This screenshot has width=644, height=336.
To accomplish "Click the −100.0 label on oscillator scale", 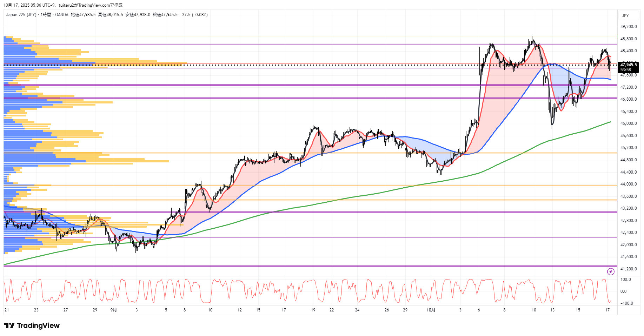I will point(626,303).
